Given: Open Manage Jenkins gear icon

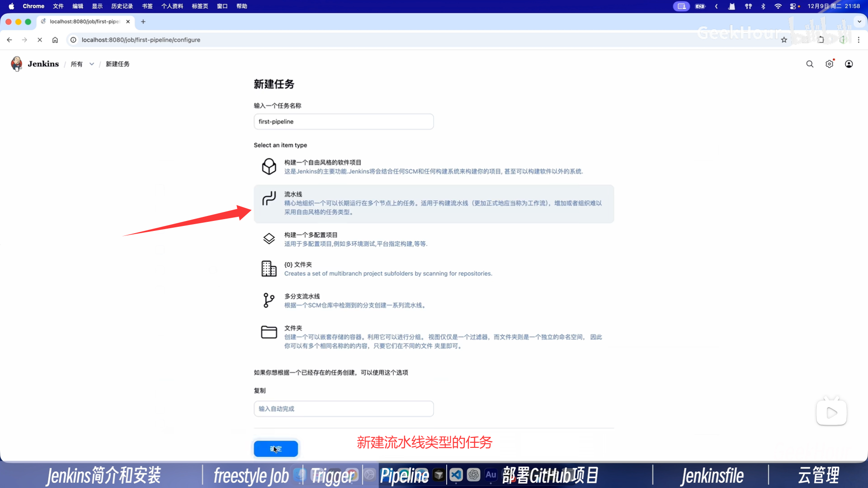Looking at the screenshot, I should click(829, 64).
